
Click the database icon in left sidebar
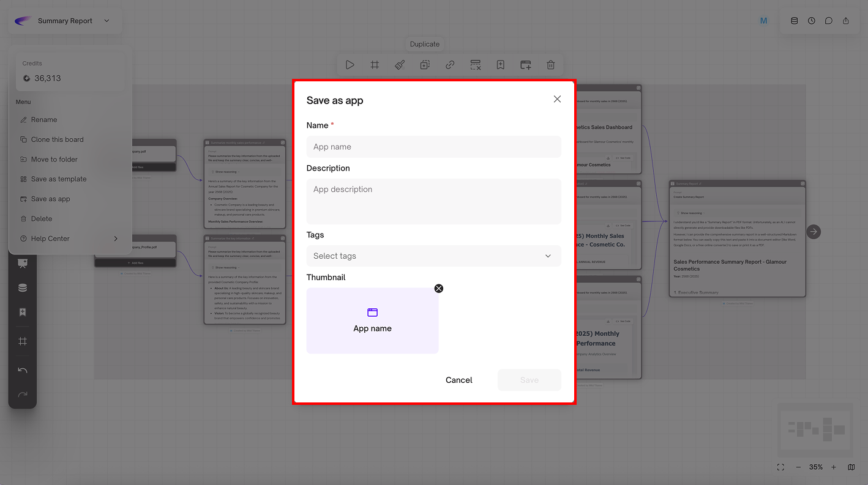click(23, 288)
